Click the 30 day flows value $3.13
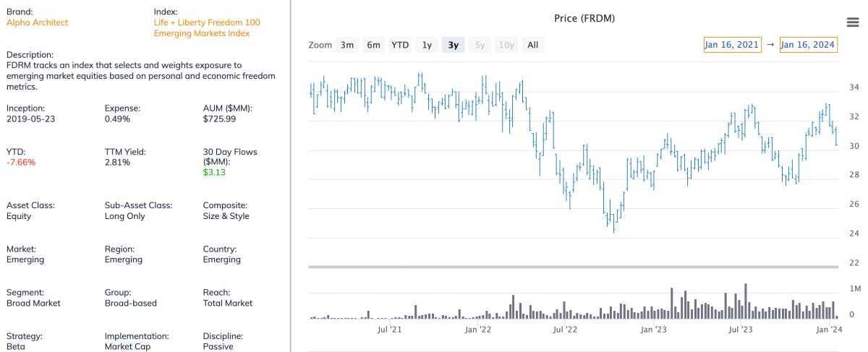Viewport: 868px width, 352px height. (214, 172)
